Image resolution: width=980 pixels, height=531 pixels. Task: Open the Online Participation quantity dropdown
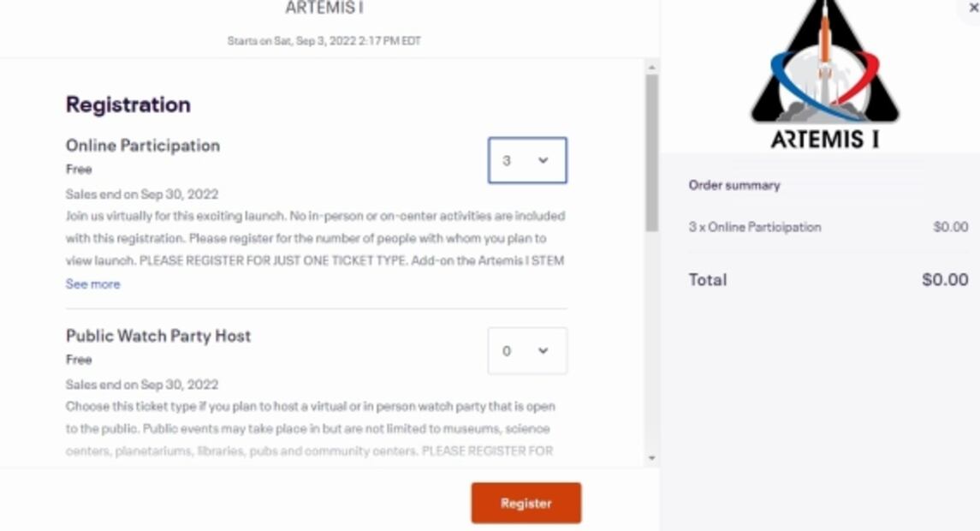point(526,160)
